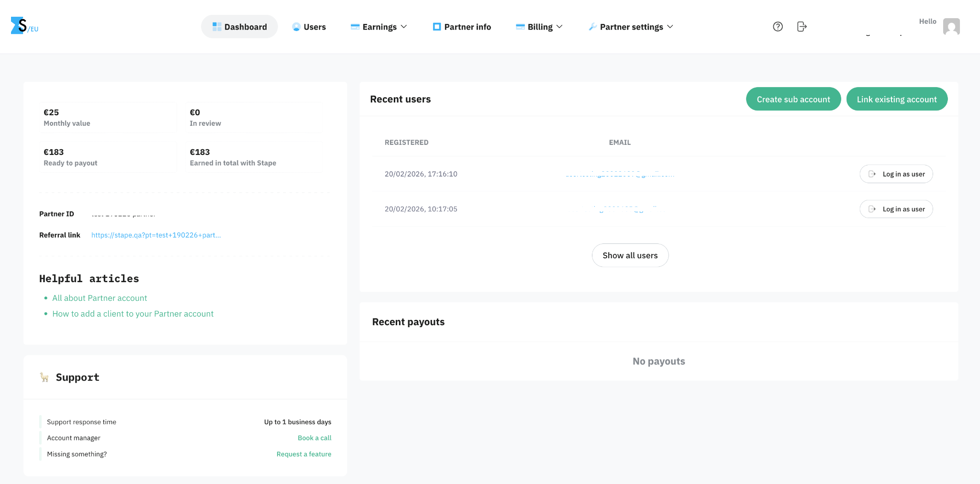
Task: Expand the Billing dropdown chevron
Action: 559,27
